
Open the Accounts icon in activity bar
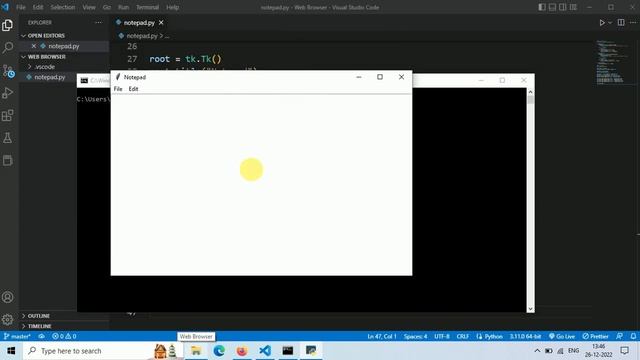tap(7, 297)
